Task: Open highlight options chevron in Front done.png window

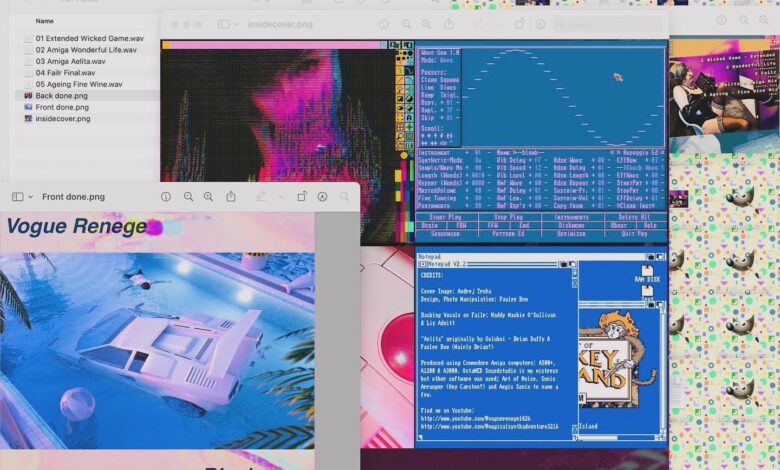Action: point(281,197)
